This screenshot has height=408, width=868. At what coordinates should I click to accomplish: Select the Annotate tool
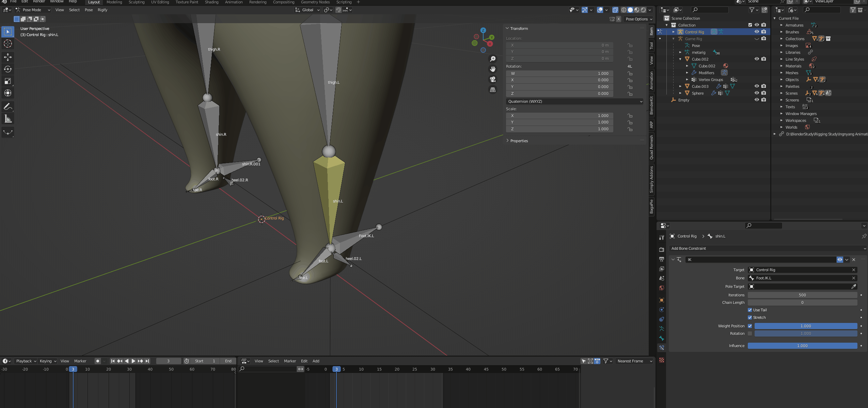point(7,107)
